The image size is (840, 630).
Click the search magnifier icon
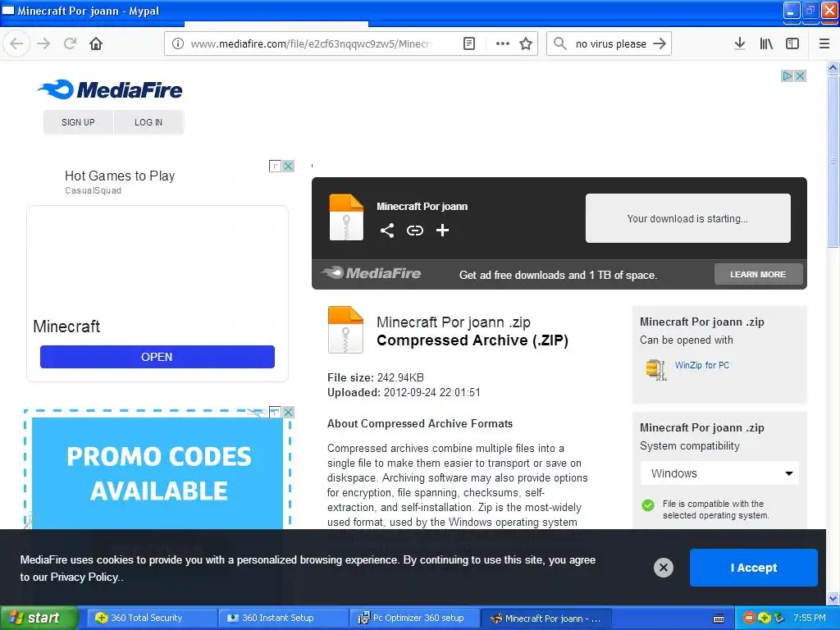click(559, 43)
